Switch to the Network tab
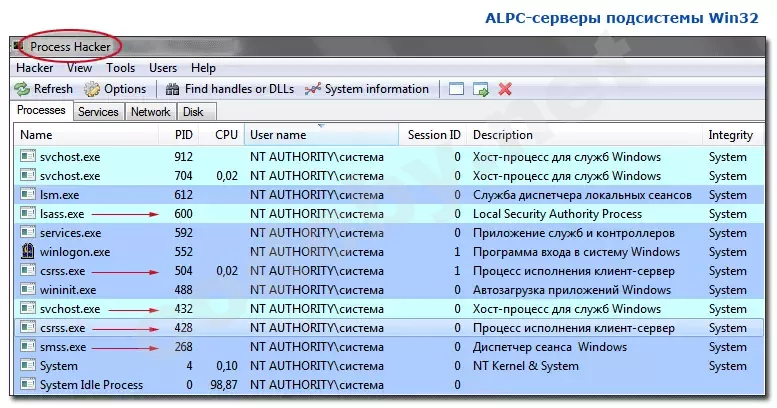 150,112
